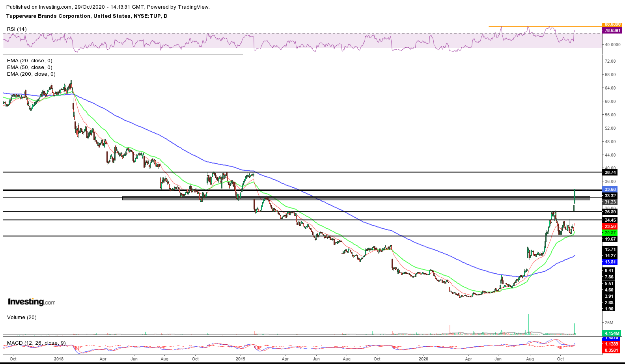625x364 pixels.
Task: Click the 68.00 price axis label
Action: pyautogui.click(x=610, y=75)
